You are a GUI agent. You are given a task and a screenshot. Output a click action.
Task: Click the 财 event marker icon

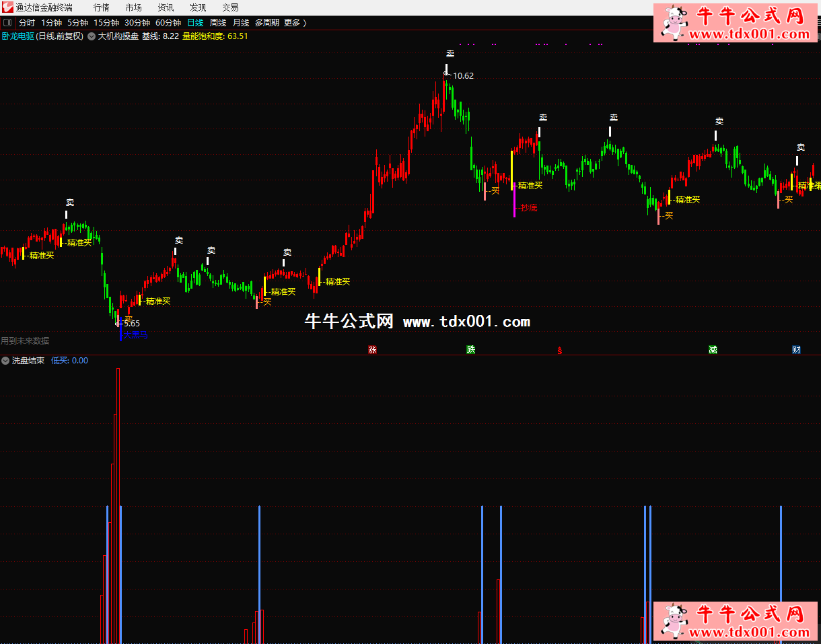[x=796, y=349]
